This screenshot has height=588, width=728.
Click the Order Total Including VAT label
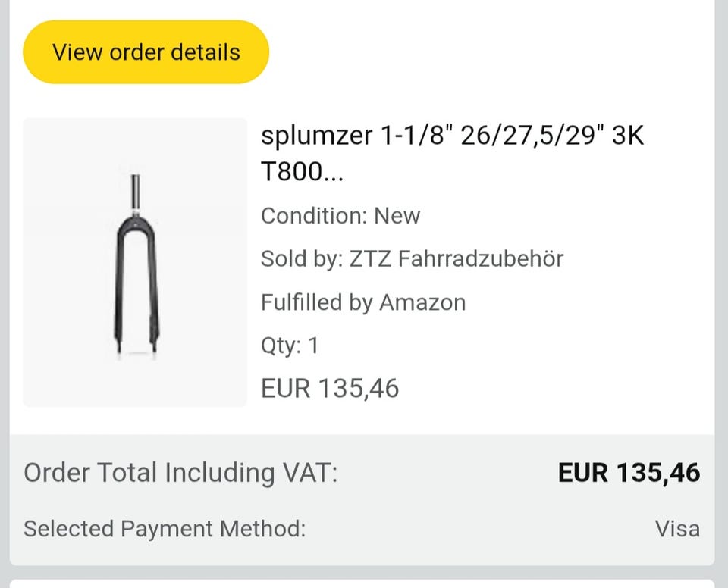coord(180,473)
